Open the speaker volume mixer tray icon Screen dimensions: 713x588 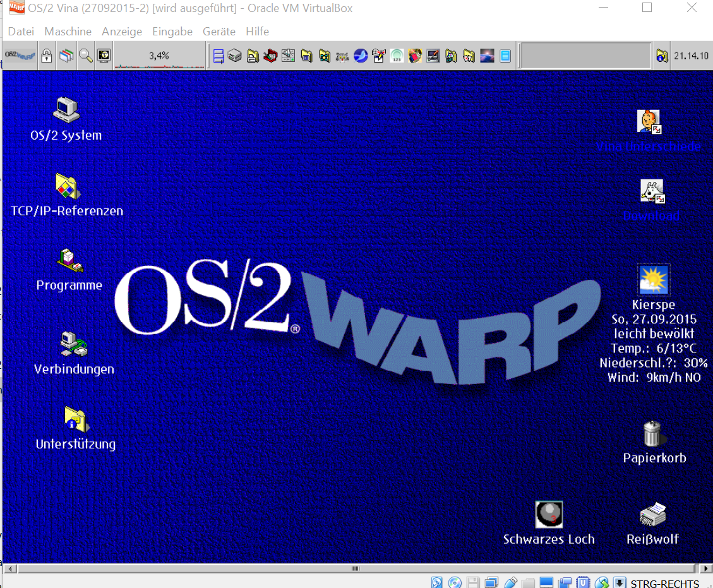(x=288, y=56)
